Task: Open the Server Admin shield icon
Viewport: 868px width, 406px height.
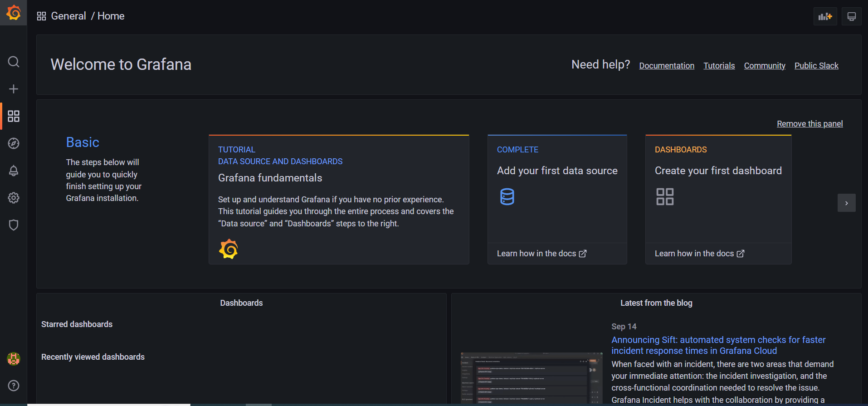Action: point(14,225)
